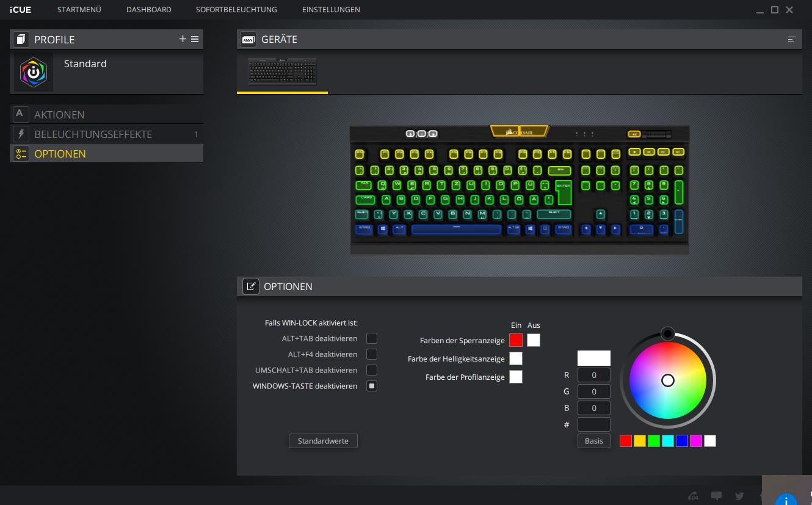Pick the Helligkeitsanzeige color swatch

(516, 358)
